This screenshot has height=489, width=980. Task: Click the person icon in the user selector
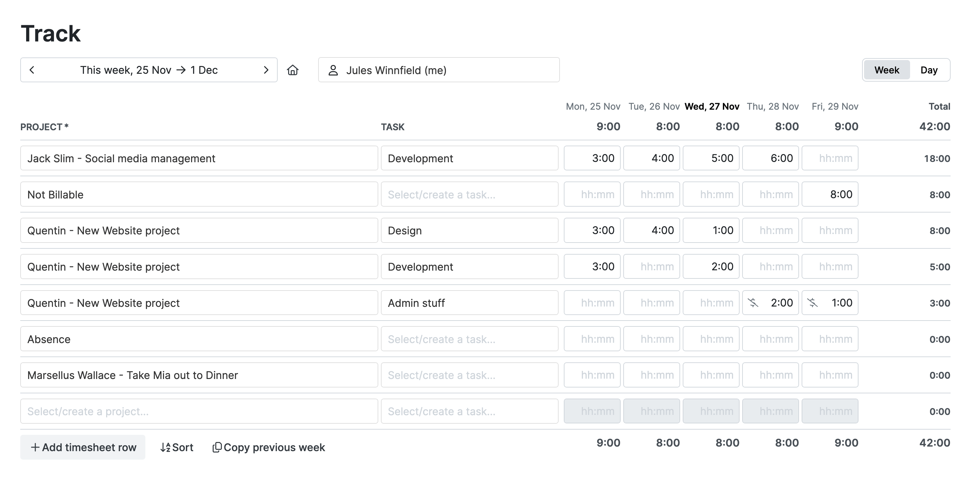coord(333,70)
